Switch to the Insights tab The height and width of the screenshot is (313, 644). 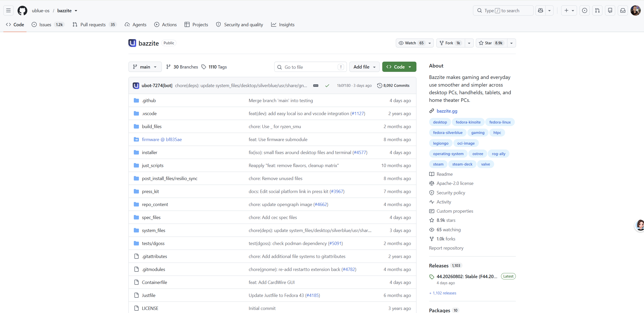(x=283, y=25)
